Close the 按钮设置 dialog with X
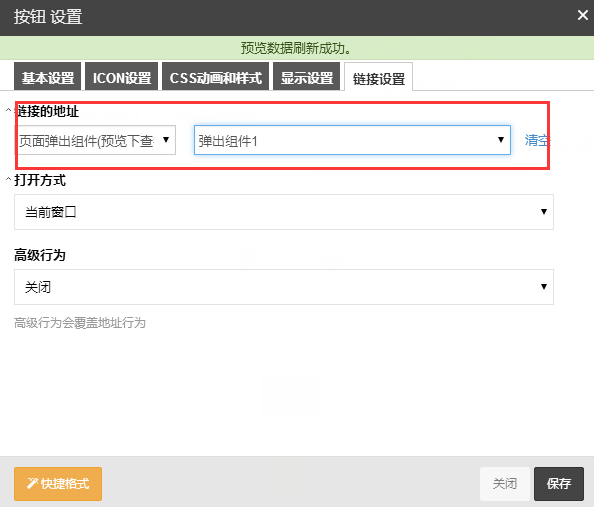594x507 pixels. coord(582,16)
